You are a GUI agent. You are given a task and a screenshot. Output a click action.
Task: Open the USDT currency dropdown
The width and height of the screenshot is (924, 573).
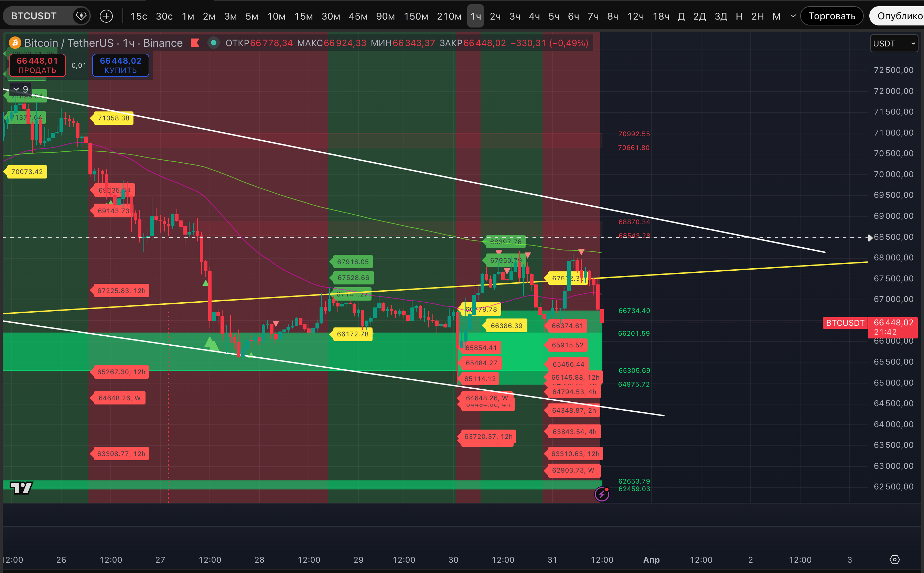click(x=894, y=44)
